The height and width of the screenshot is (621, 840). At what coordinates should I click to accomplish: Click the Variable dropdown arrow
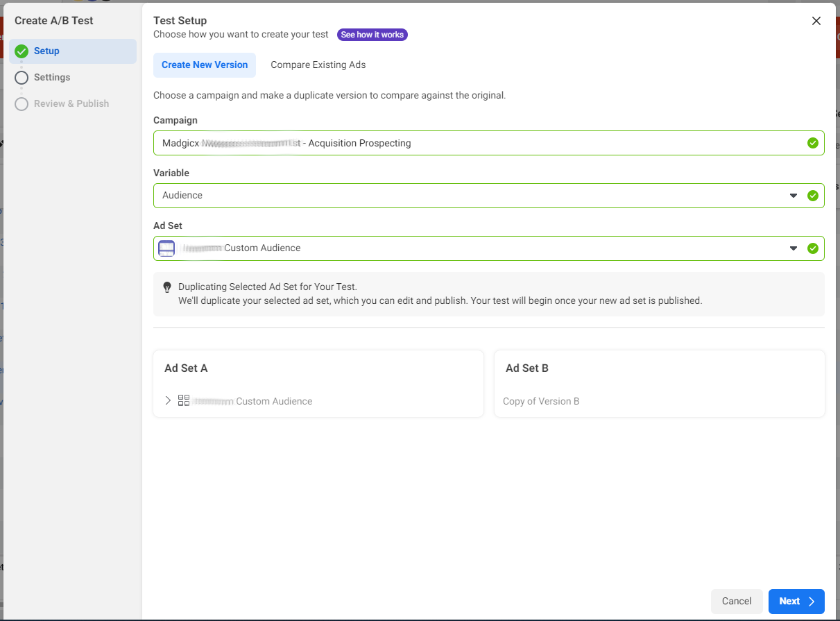[x=794, y=196]
